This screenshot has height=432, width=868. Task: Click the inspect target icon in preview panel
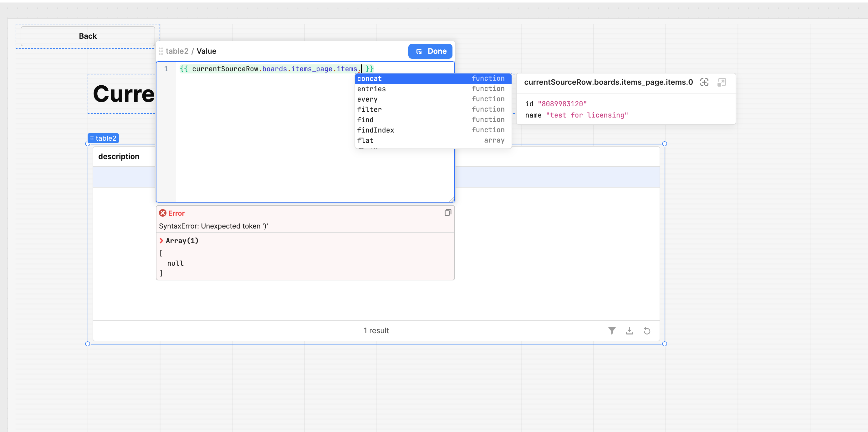coord(704,82)
